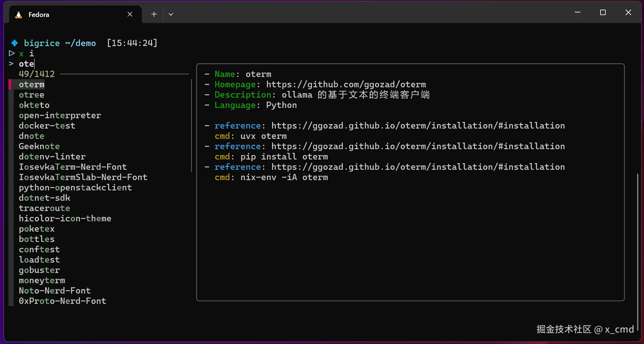
Task: Select the dotnet-sdk entry
Action: pos(45,198)
